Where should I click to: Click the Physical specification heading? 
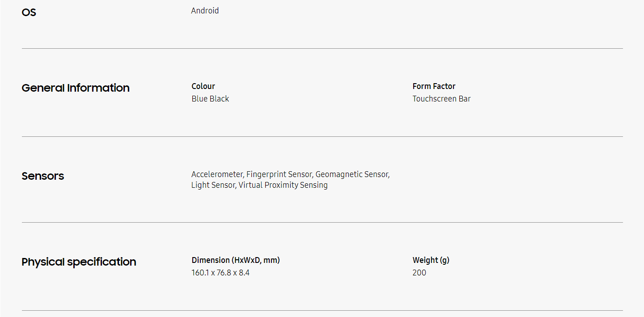79,262
